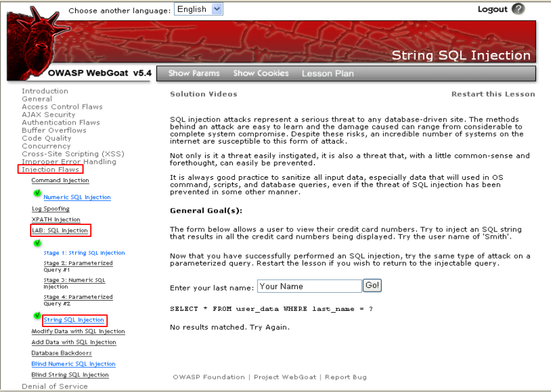
Task: Click the Go! button
Action: pos(372,286)
